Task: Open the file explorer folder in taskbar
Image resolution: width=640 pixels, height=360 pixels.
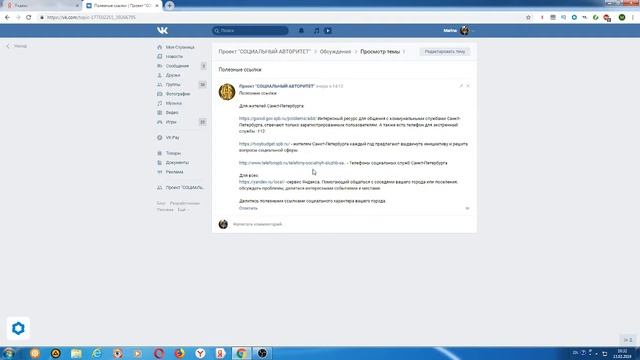Action: coord(76,353)
